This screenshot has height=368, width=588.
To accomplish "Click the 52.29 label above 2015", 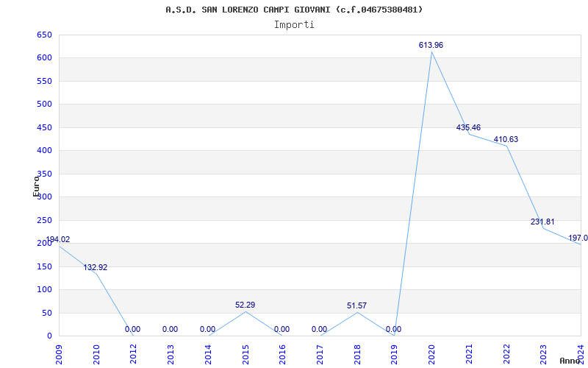I will pyautogui.click(x=245, y=305).
